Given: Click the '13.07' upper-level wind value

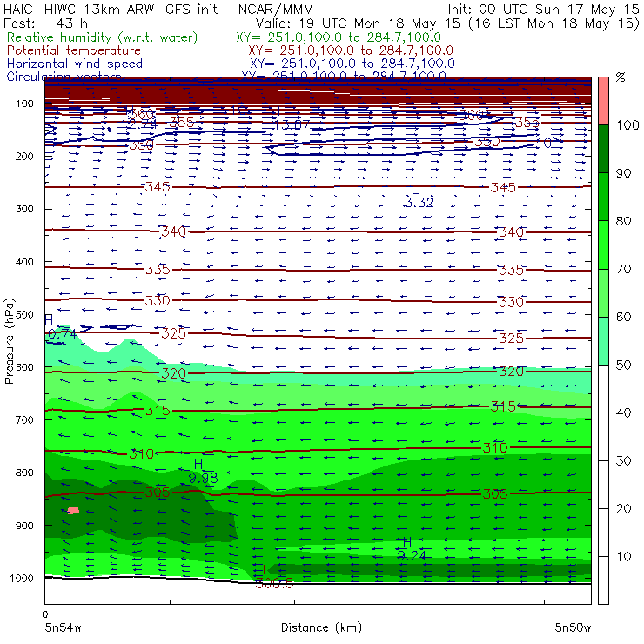Looking at the screenshot, I should tap(292, 124).
